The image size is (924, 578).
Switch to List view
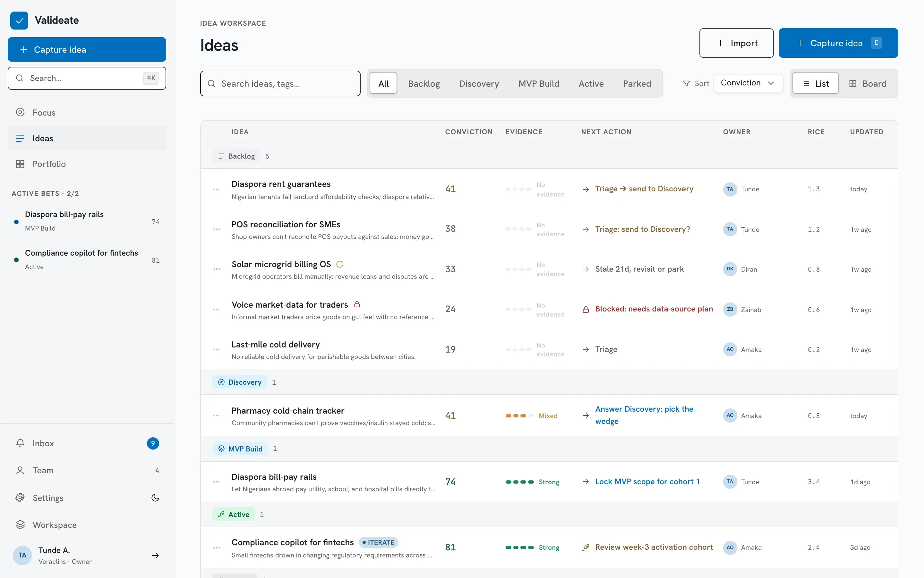point(815,83)
